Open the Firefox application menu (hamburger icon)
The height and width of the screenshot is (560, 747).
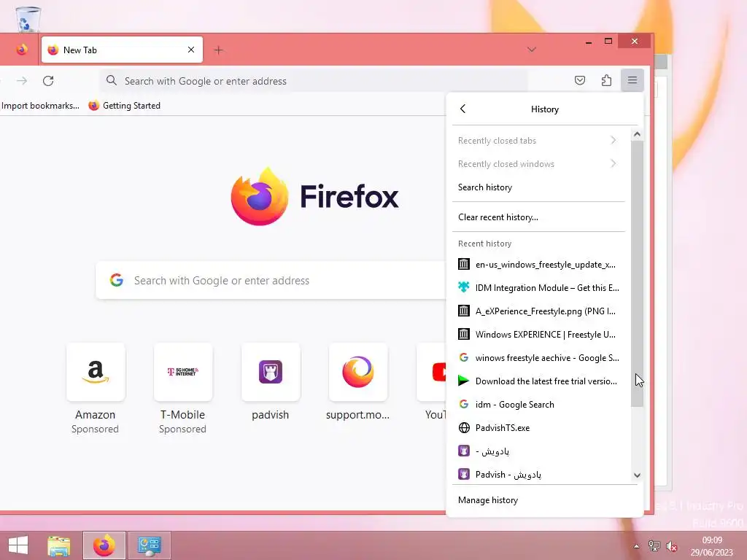pos(632,80)
